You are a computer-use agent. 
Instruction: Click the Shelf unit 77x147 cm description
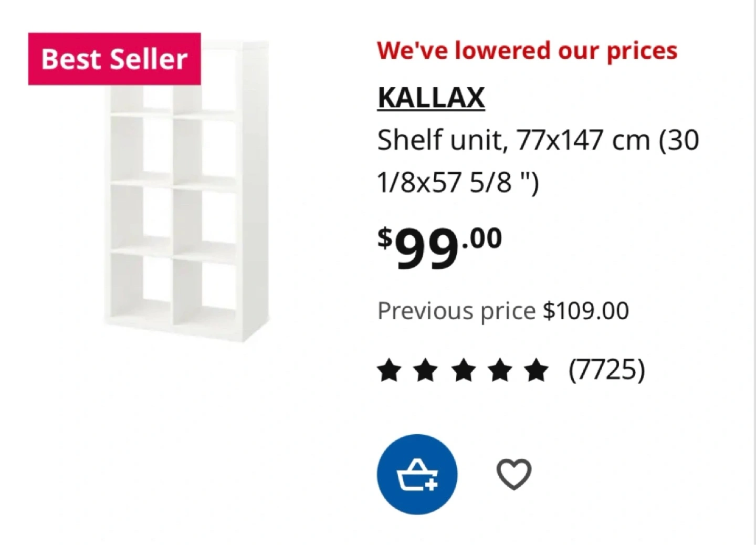(x=538, y=161)
